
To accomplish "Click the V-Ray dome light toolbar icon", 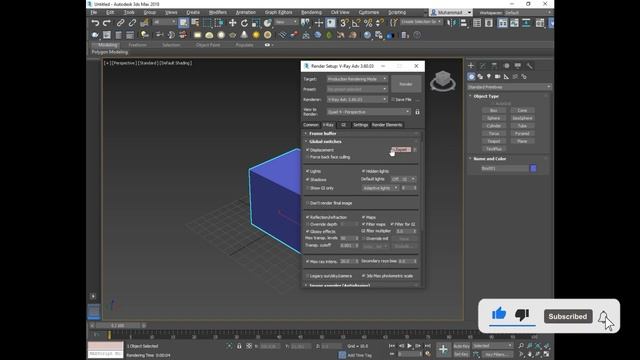I will (x=209, y=35).
